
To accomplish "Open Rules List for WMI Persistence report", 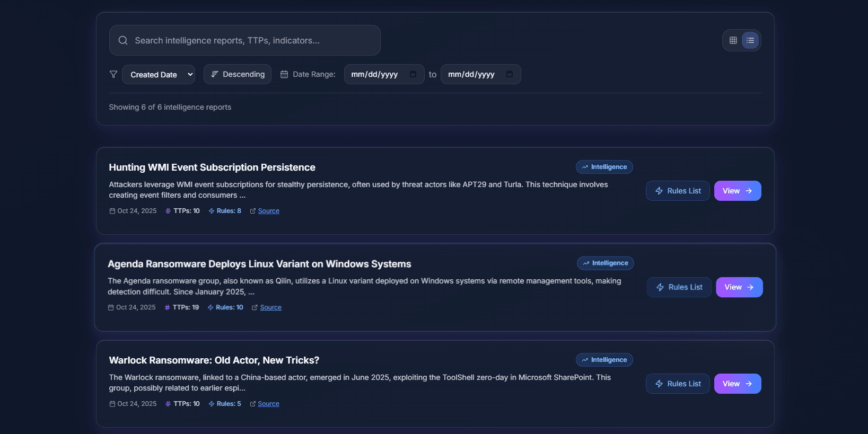I will coord(677,191).
